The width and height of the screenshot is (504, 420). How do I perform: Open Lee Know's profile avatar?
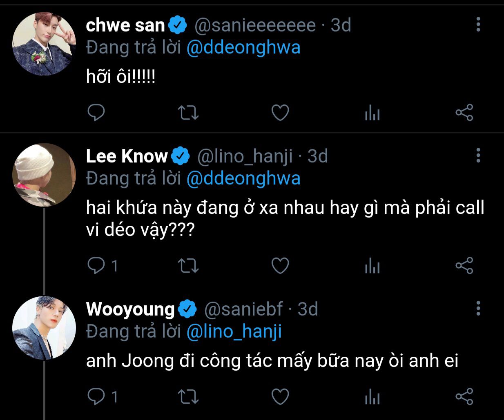[44, 175]
